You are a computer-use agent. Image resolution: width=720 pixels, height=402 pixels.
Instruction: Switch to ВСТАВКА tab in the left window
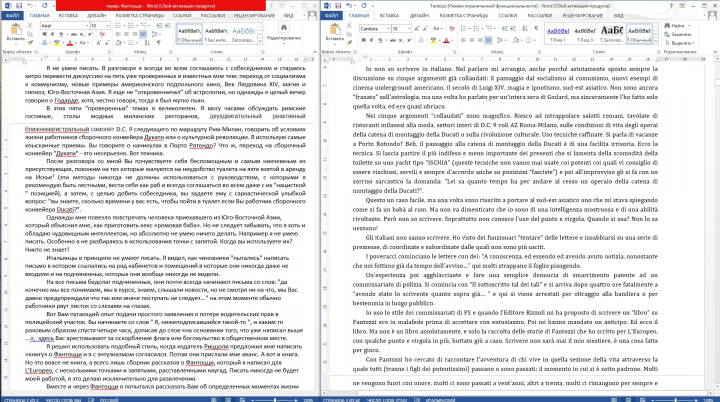[x=68, y=16]
